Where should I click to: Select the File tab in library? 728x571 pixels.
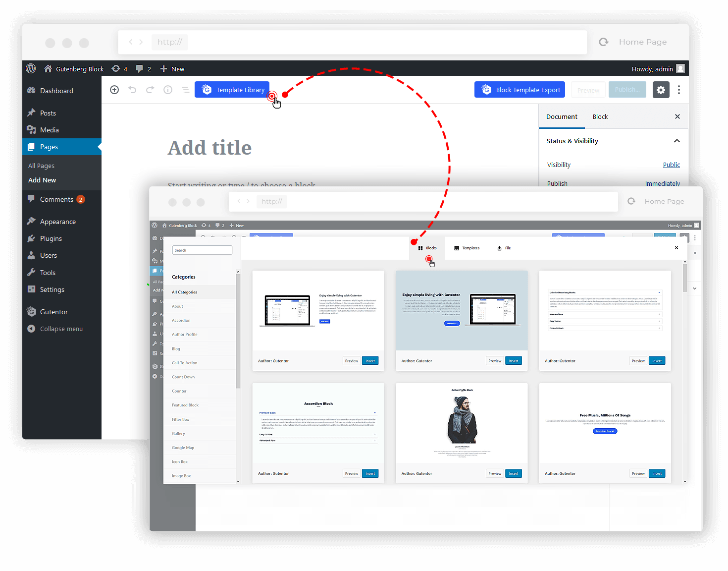(504, 248)
